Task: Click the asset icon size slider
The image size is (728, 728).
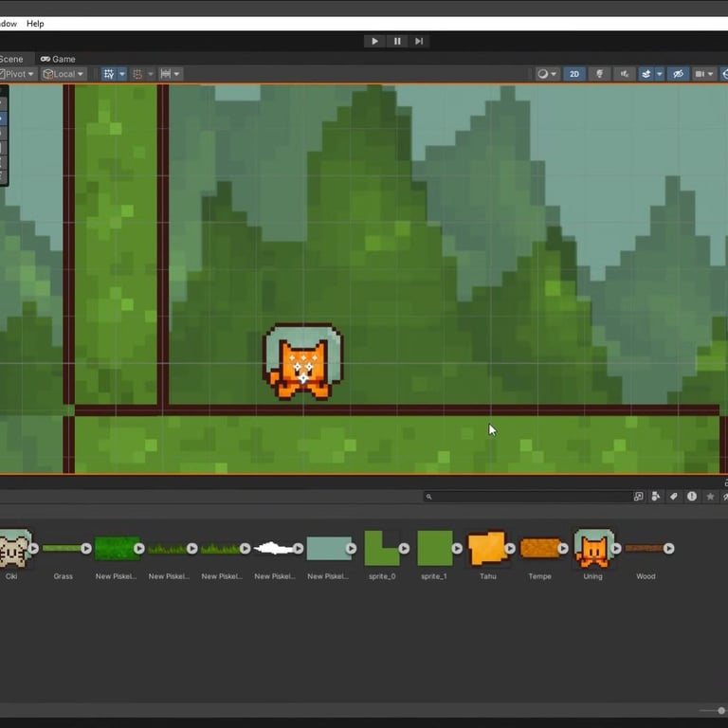Action: pos(720,710)
